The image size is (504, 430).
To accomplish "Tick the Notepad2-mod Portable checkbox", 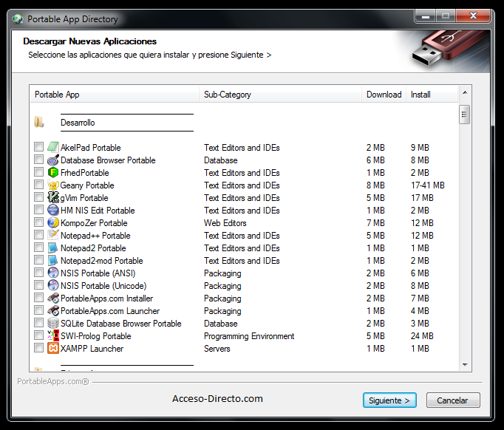I will 38,259.
